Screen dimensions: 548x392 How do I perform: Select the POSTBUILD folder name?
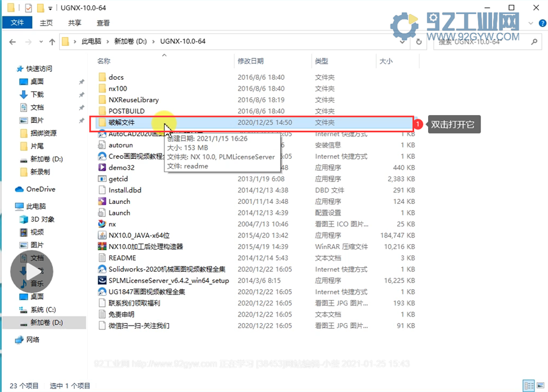click(127, 111)
